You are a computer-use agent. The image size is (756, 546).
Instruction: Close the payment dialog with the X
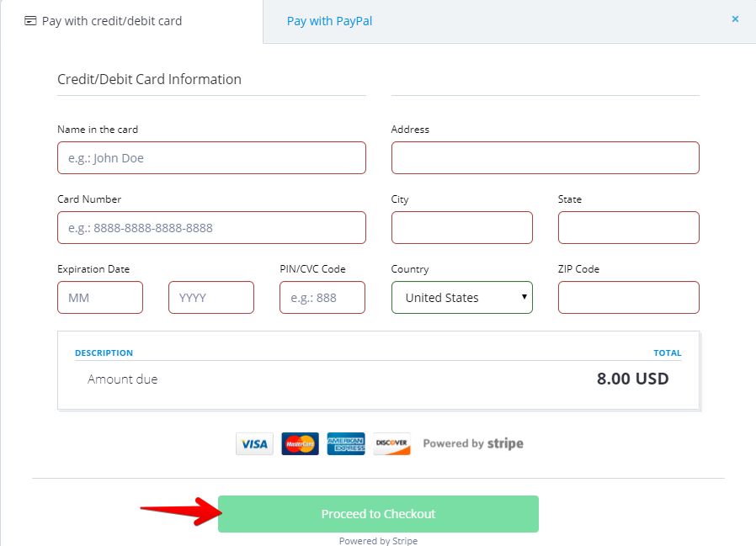click(x=735, y=19)
